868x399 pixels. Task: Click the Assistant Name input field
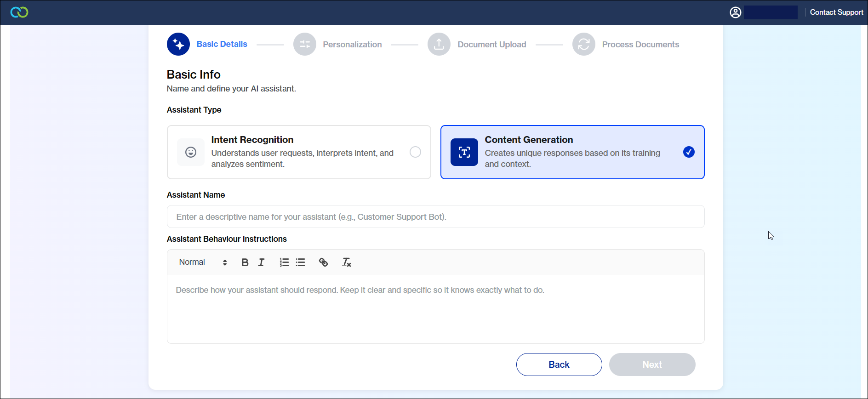[435, 217]
